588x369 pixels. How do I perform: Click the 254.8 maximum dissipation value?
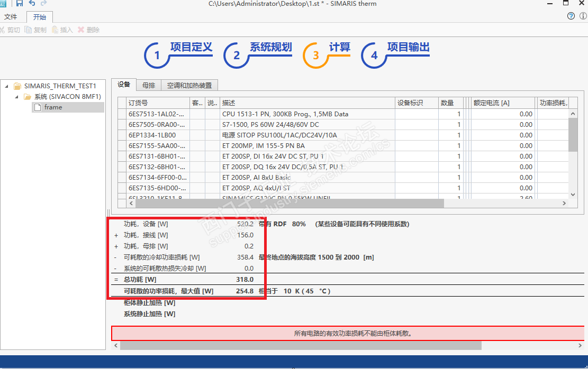pyautogui.click(x=245, y=291)
